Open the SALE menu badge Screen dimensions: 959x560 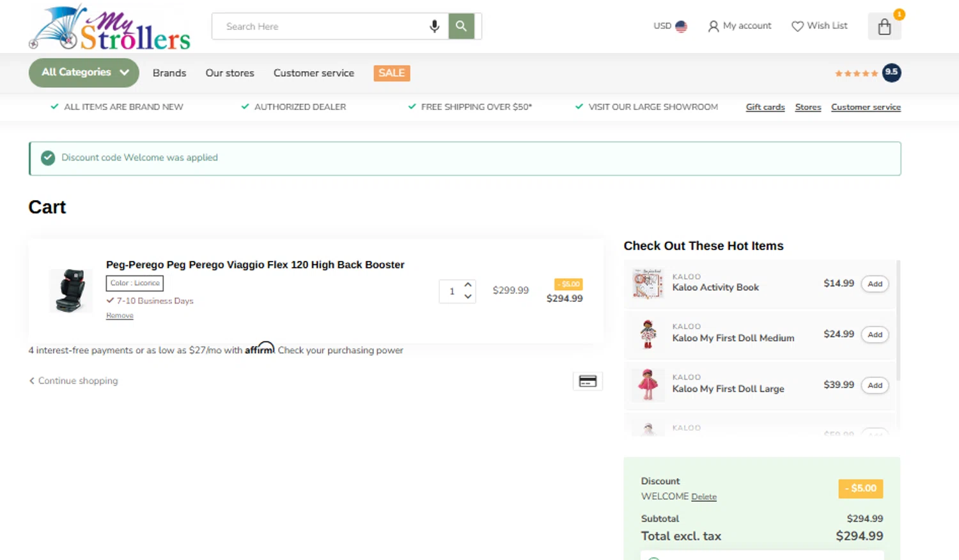click(392, 73)
